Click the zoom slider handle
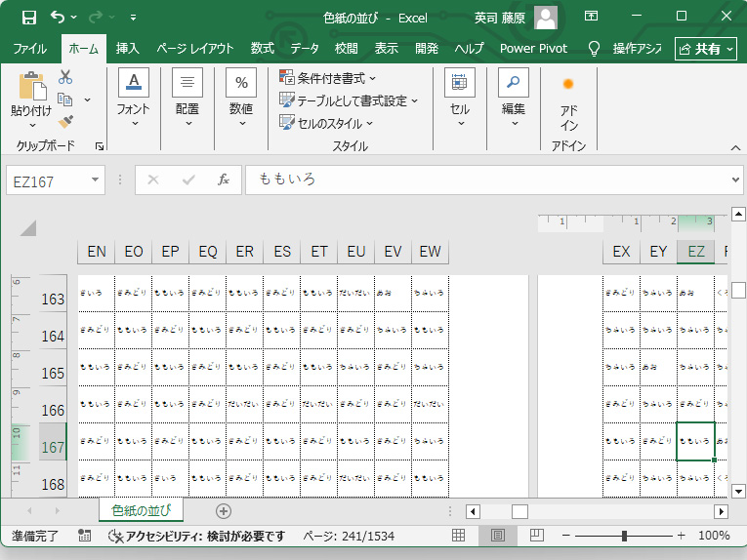 click(x=624, y=536)
